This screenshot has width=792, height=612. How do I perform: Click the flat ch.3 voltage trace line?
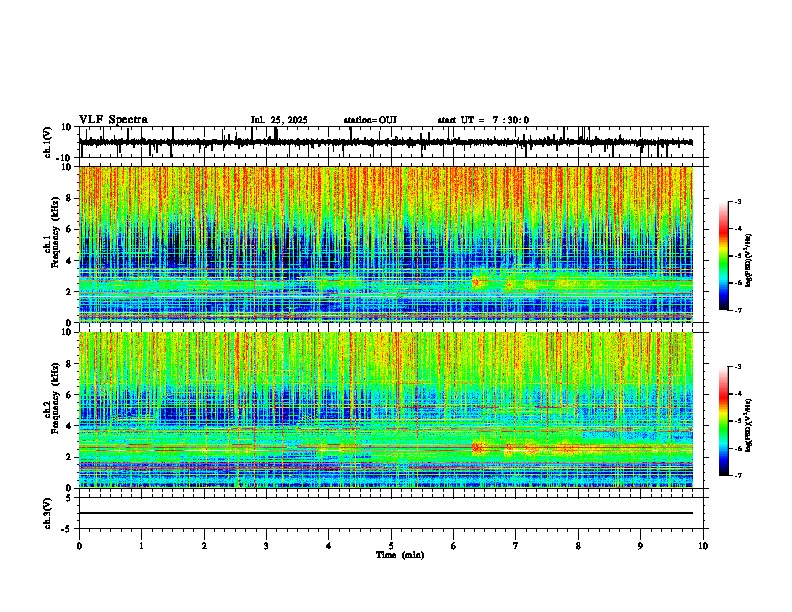tap(386, 513)
